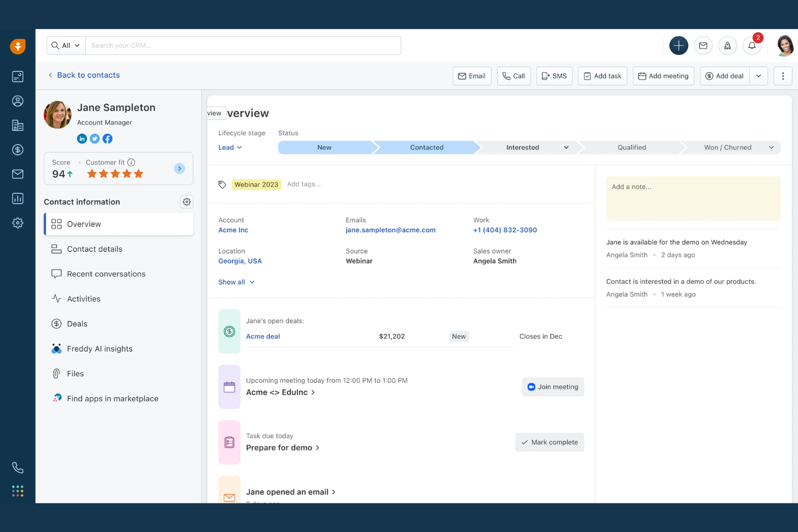Expand the Interested status dropdown
The image size is (798, 532).
pos(566,148)
